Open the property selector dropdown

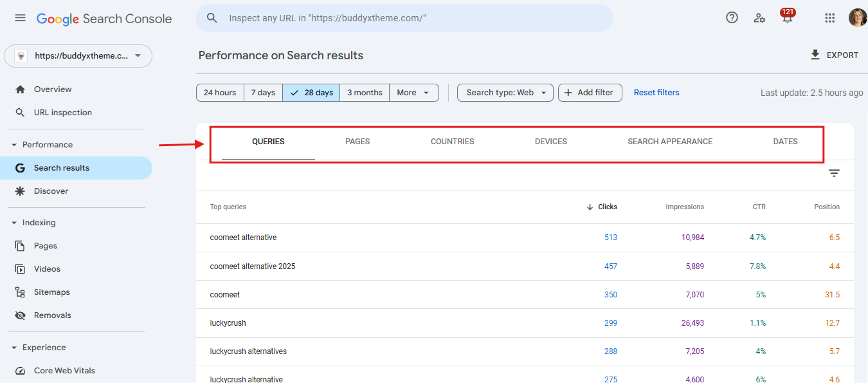(78, 56)
